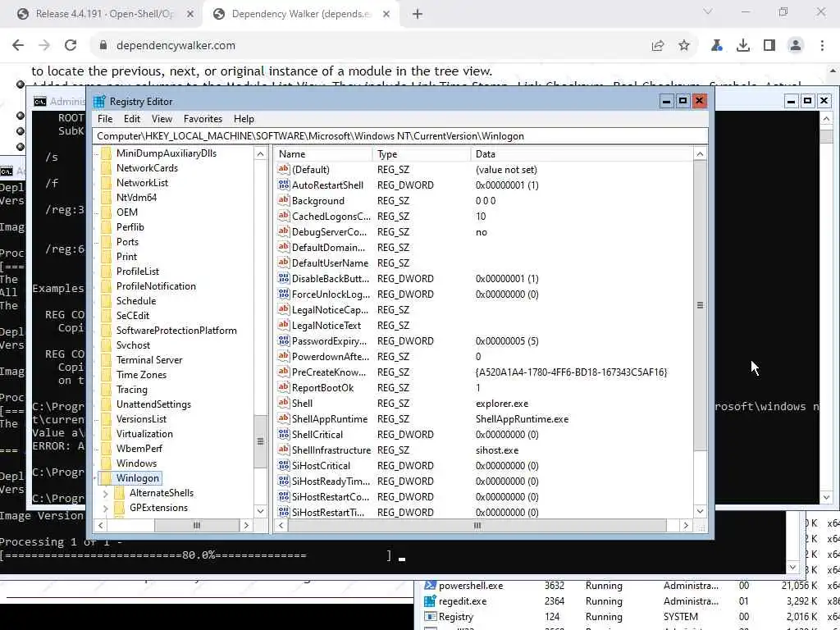The image size is (840, 630).
Task: Click the Chrome back arrow
Action: click(18, 46)
